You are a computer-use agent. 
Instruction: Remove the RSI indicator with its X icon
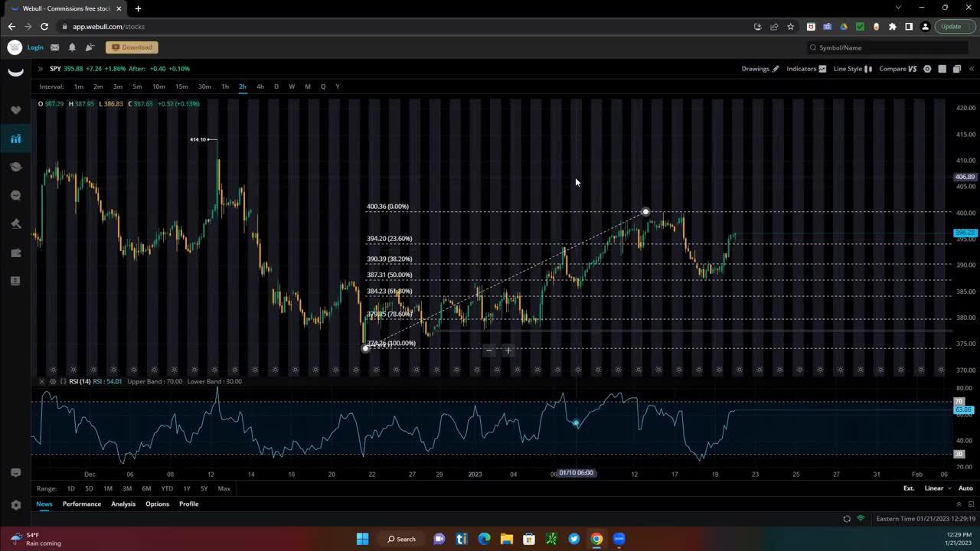[x=42, y=381]
